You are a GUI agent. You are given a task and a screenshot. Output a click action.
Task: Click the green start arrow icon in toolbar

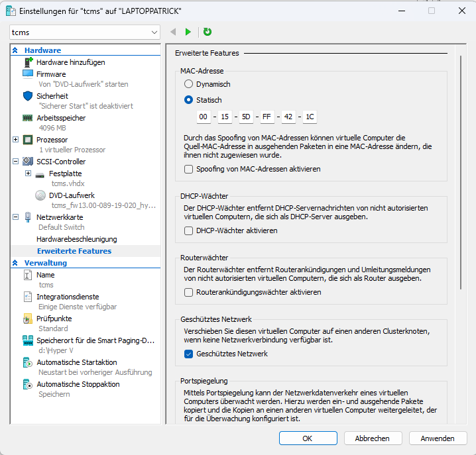(x=188, y=32)
